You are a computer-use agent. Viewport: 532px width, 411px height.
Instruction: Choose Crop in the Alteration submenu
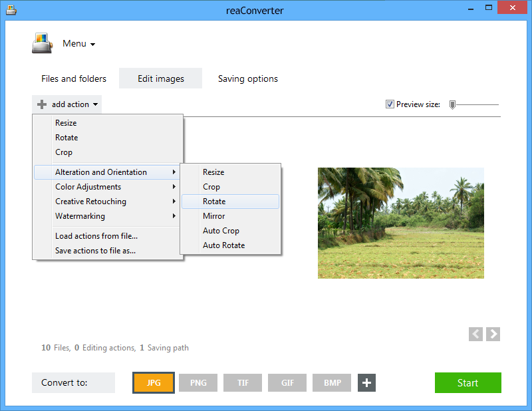click(x=230, y=187)
